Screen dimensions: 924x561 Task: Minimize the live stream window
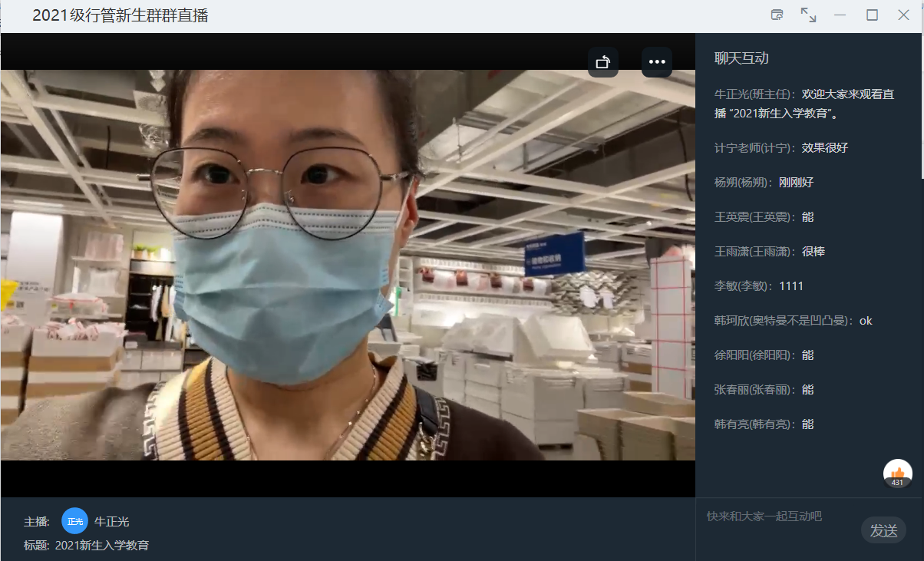840,15
